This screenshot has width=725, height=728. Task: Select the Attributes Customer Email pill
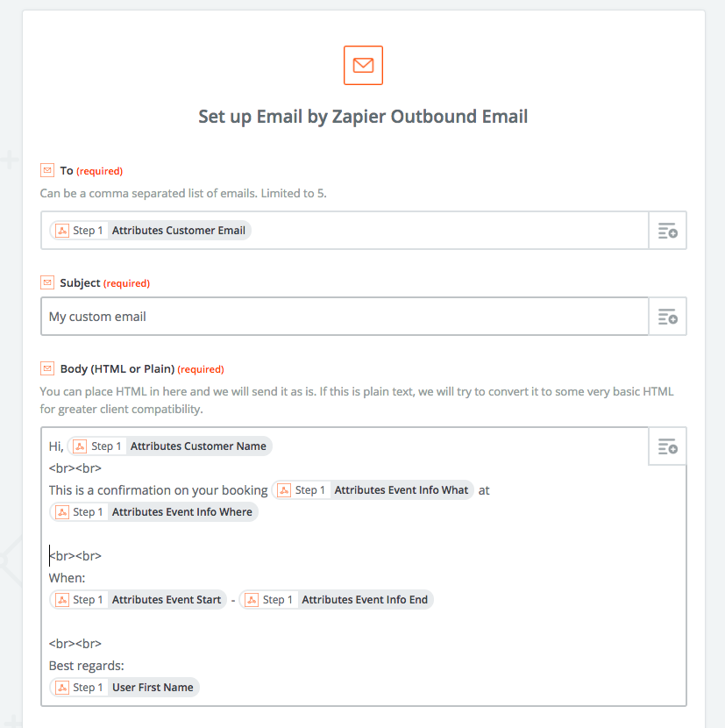pos(151,231)
